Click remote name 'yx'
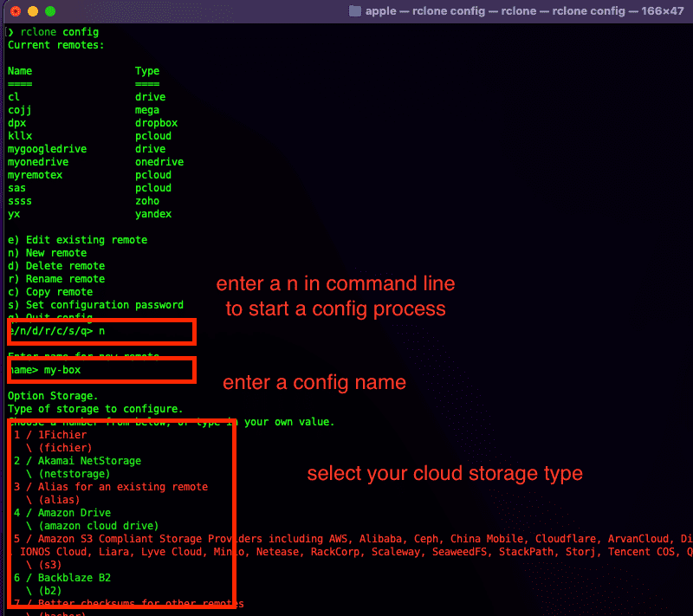The width and height of the screenshot is (693, 616). coord(14,214)
